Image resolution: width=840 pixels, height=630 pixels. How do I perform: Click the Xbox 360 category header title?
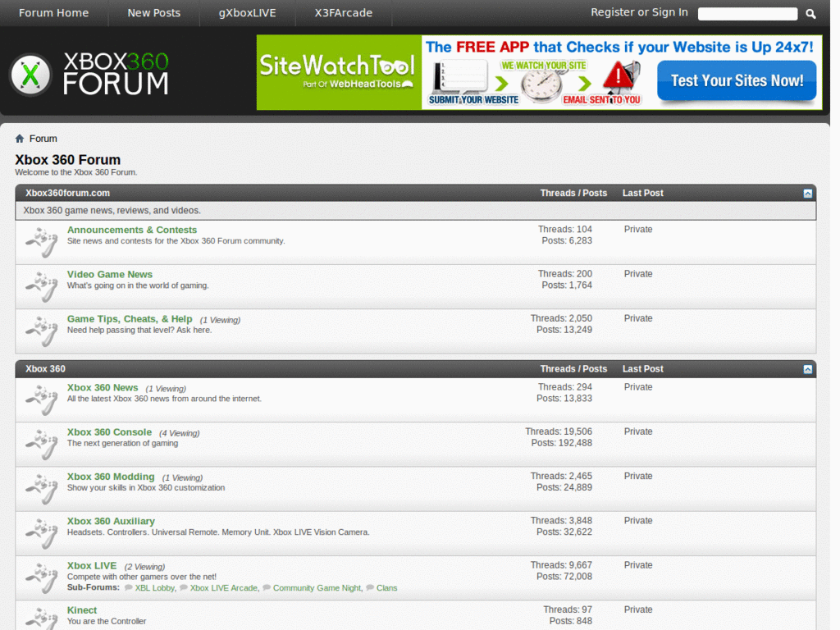pos(46,369)
